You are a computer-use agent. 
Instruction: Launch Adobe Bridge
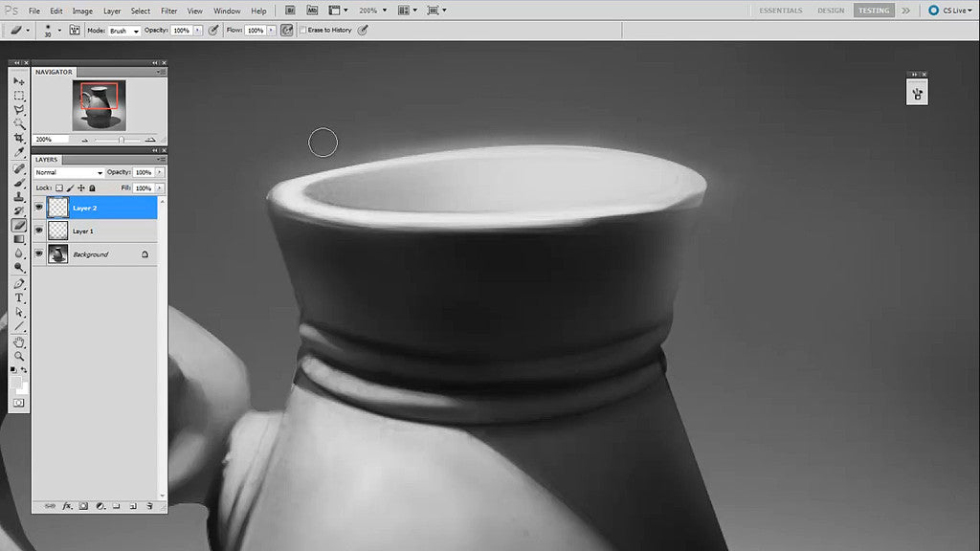coord(290,10)
